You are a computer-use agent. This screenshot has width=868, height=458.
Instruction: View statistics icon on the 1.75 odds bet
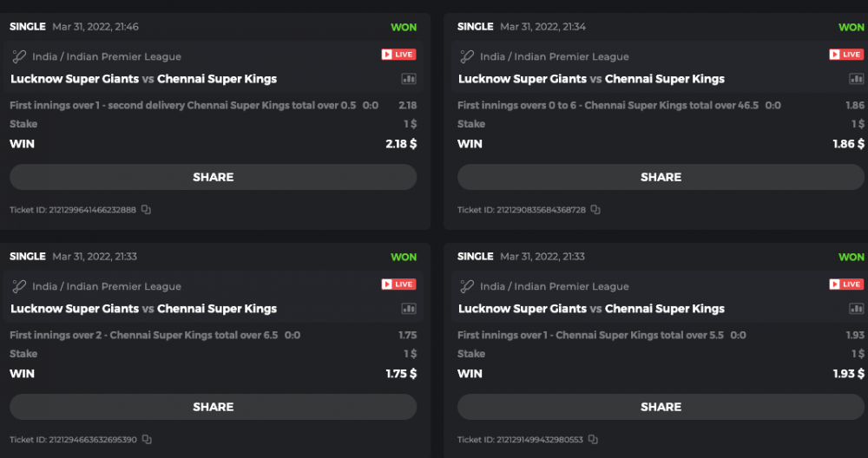[x=408, y=309]
